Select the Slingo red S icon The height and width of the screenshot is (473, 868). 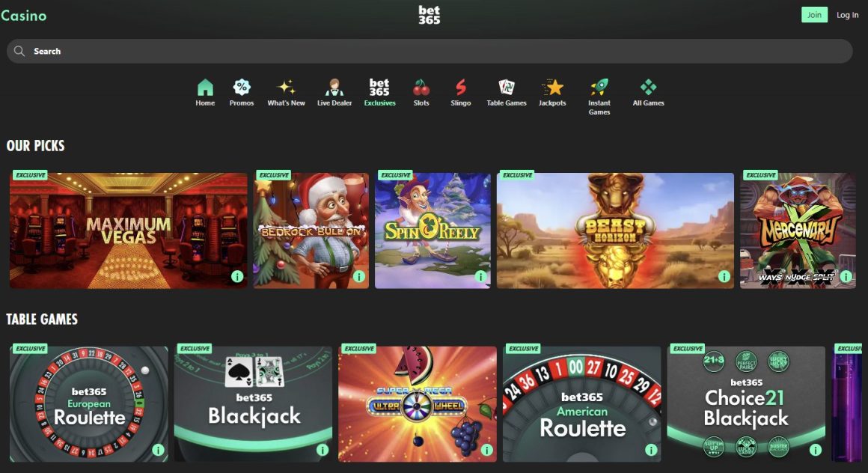pos(461,88)
